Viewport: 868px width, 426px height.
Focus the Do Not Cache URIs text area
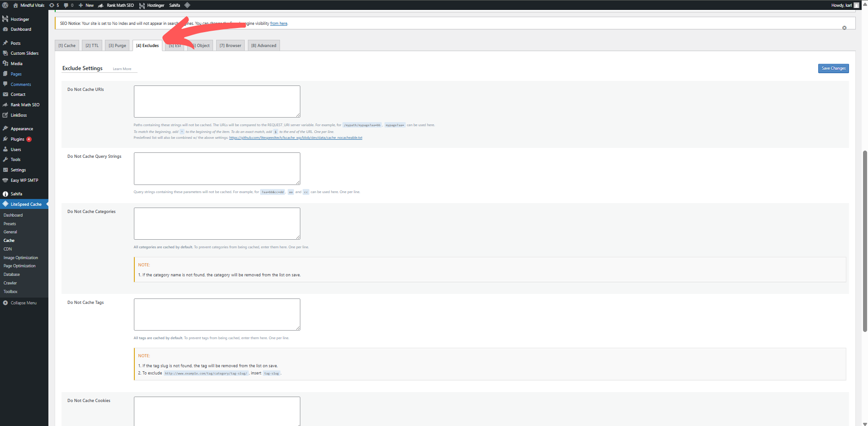[x=217, y=101]
